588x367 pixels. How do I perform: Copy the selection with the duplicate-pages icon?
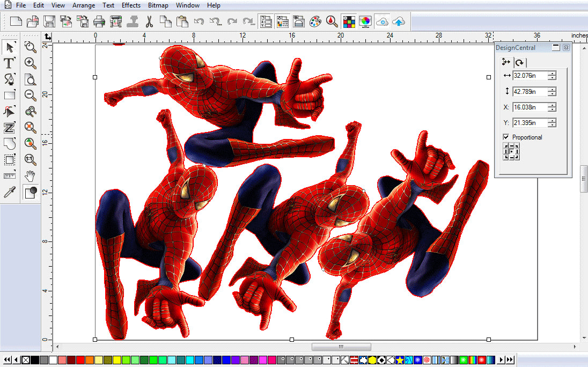coord(165,21)
